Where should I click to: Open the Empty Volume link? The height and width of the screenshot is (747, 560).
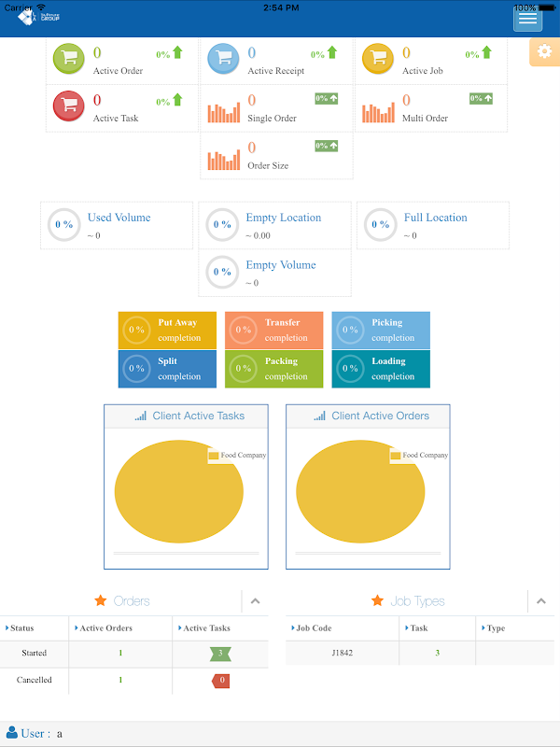(x=281, y=265)
